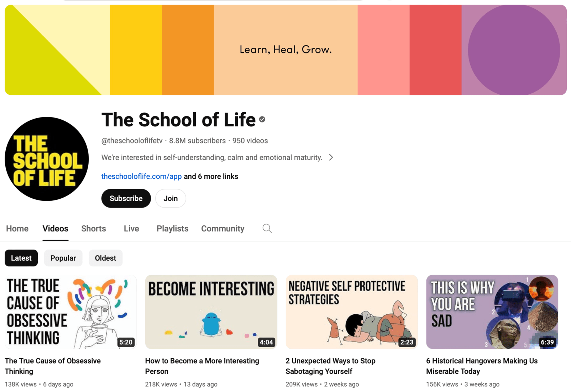Play "The True Cause of Obsessive Thinking"
Viewport: 571px width, 392px height.
click(70, 312)
